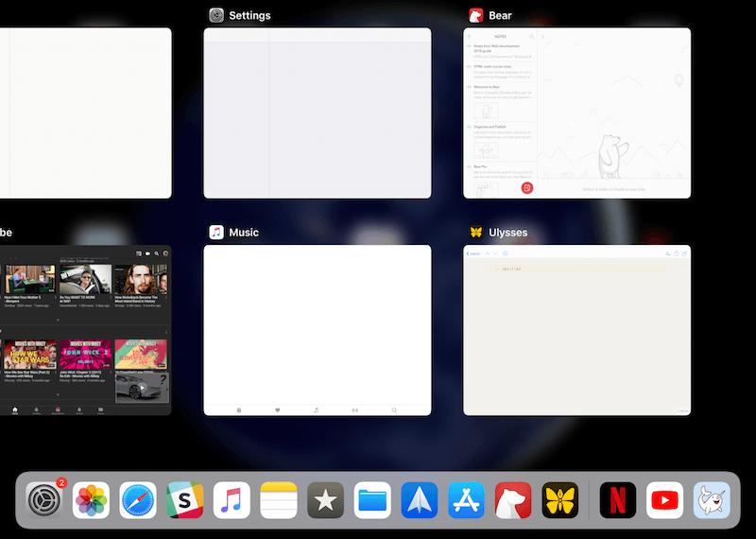Tap 'Settings' card title text
The height and width of the screenshot is (539, 756).
[x=249, y=15]
